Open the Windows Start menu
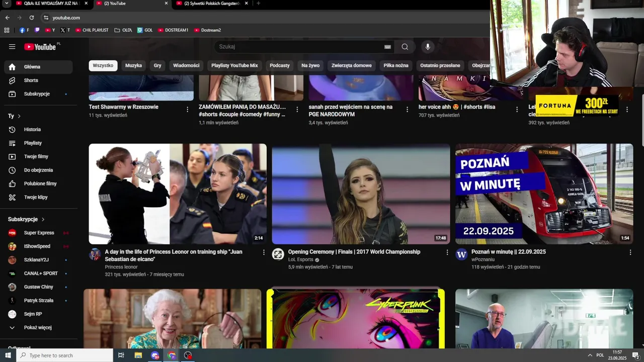The width and height of the screenshot is (644, 362). (8, 355)
